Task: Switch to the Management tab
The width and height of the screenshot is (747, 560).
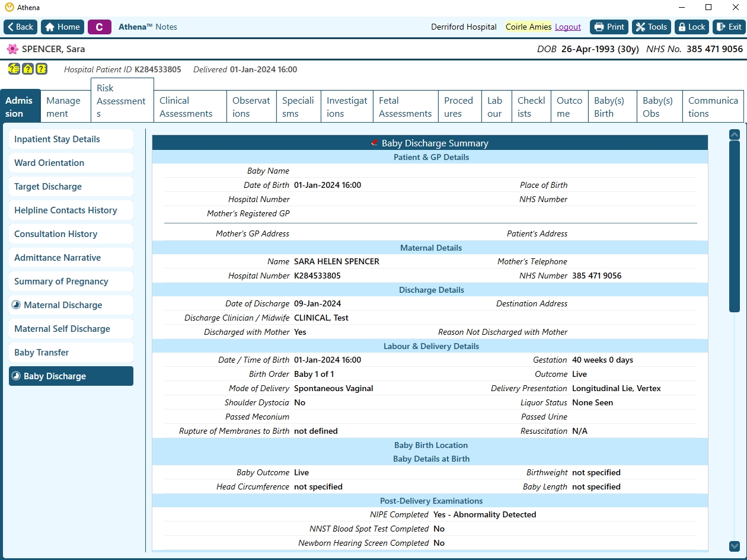Action: pyautogui.click(x=65, y=107)
